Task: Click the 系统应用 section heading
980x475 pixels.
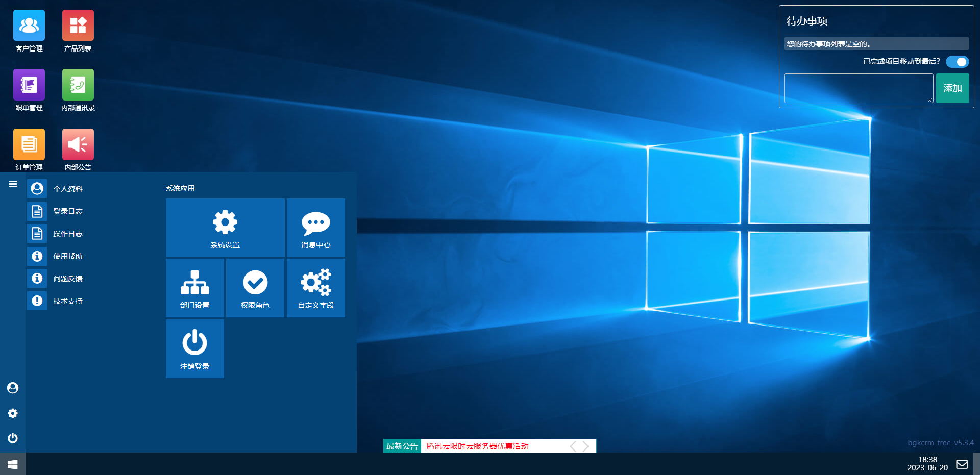Action: pos(180,188)
